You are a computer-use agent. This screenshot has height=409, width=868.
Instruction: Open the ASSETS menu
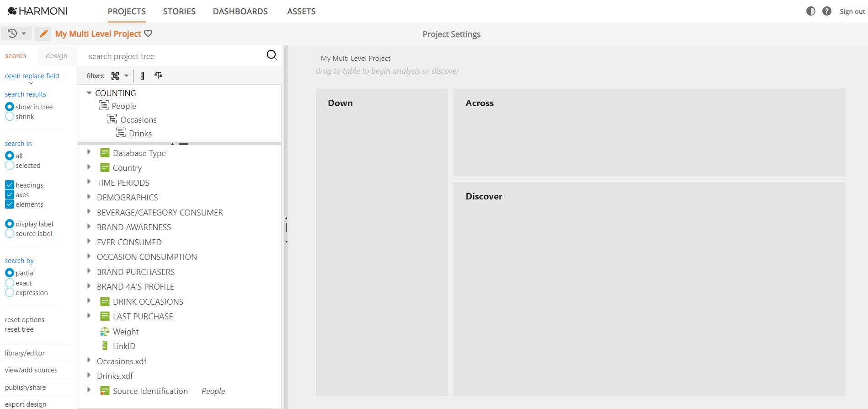pyautogui.click(x=301, y=11)
